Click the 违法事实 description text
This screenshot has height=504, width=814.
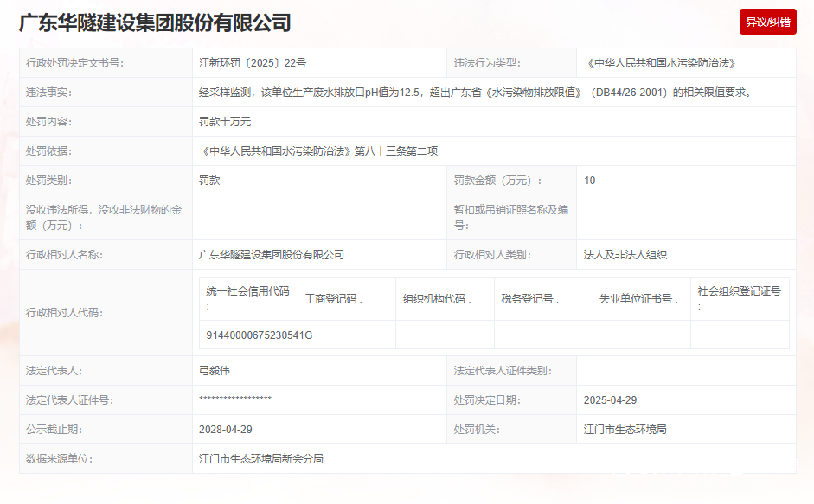tap(475, 93)
